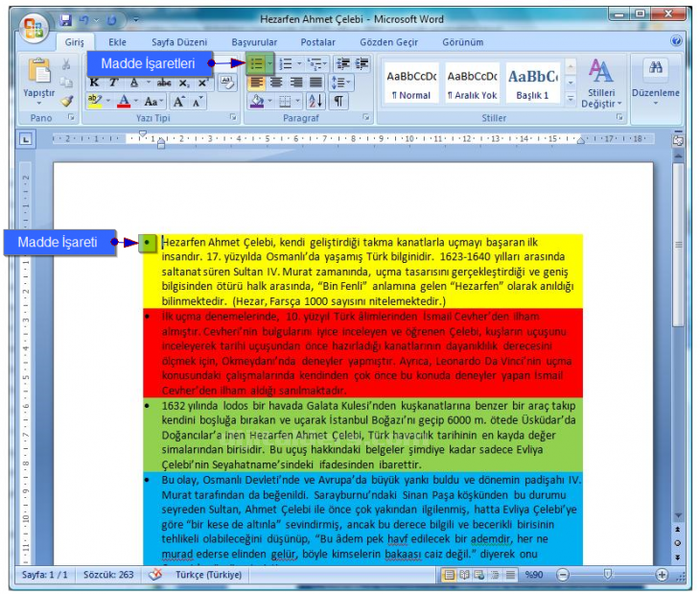Open the Düzenleme menu
Viewport: 700px width, 594px height.
click(655, 83)
